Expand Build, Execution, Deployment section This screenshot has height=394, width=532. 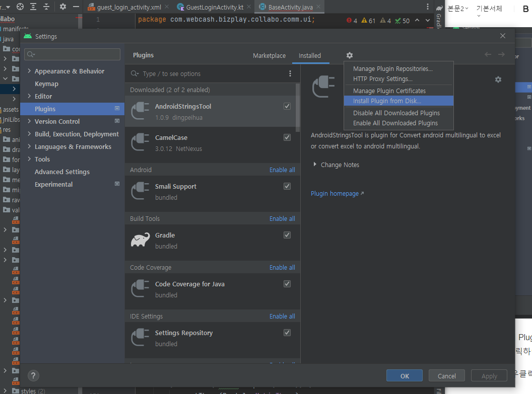coord(29,133)
